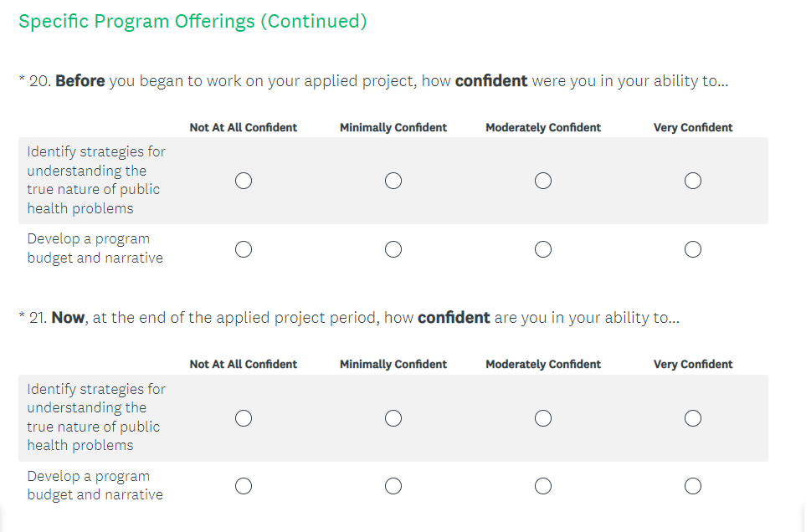Image resolution: width=806 pixels, height=532 pixels.
Task: Select Minimally Confident for identifying strategies in the Before question
Action: (393, 181)
